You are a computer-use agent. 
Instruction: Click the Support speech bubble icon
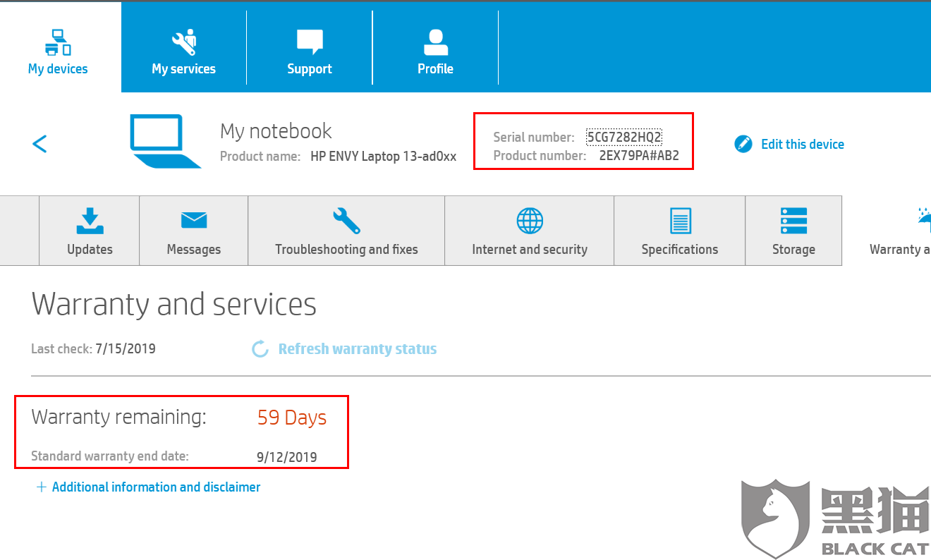coord(310,42)
